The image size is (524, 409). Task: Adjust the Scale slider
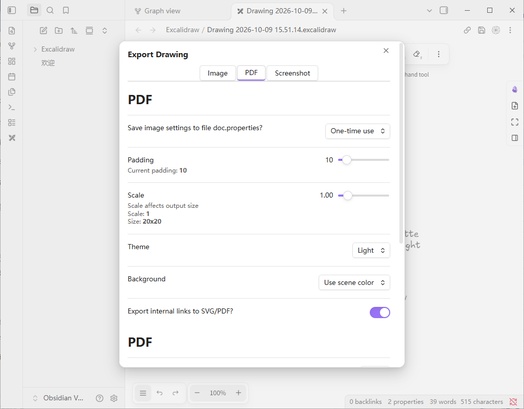click(364, 195)
